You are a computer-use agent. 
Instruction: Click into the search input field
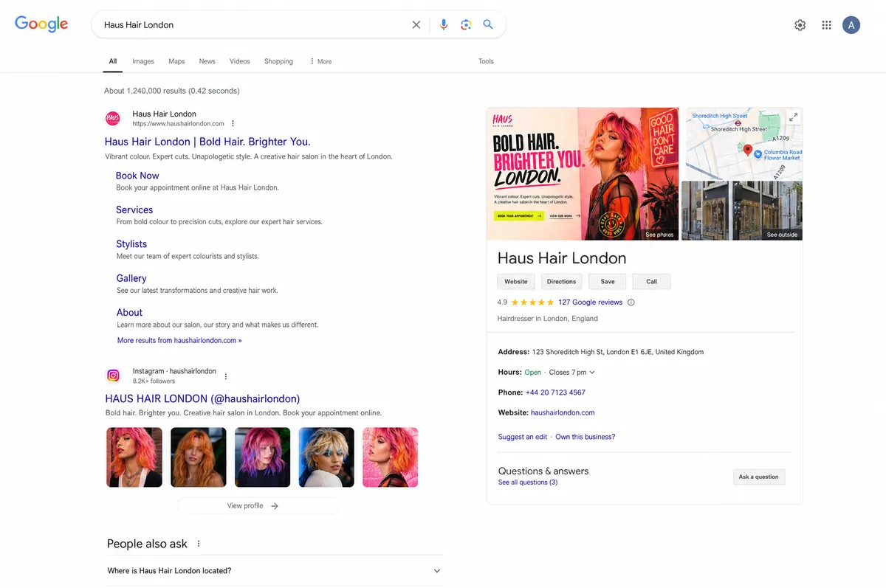pos(253,24)
